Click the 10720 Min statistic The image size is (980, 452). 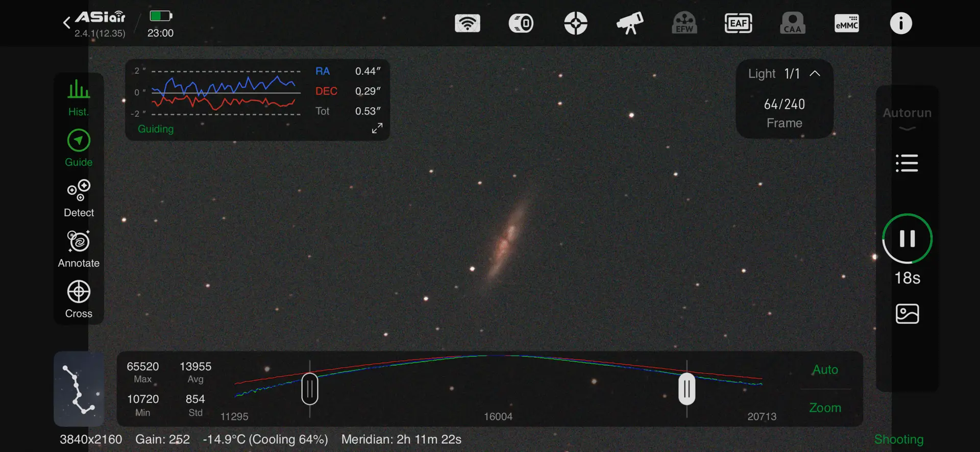tap(143, 405)
